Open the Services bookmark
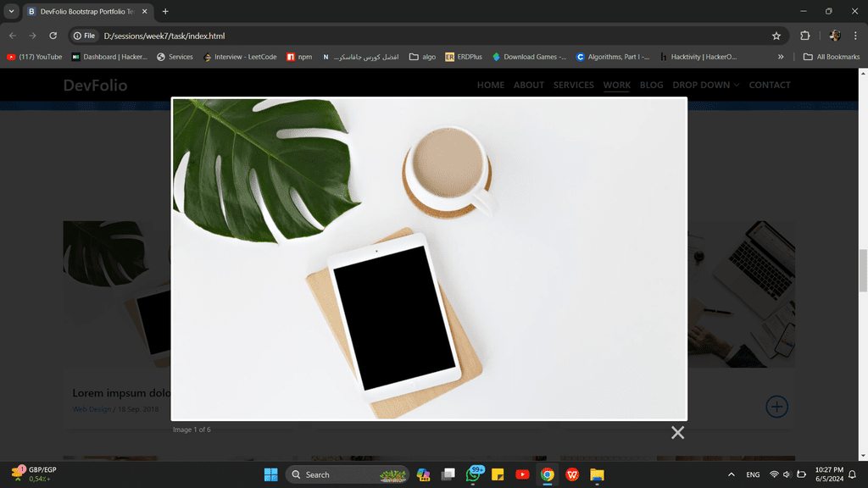The height and width of the screenshot is (488, 868). tap(175, 57)
